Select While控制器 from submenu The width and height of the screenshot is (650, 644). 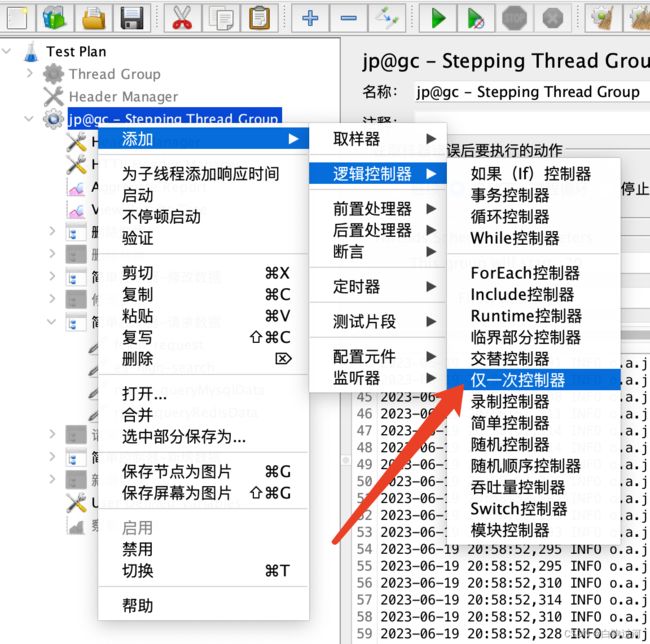click(534, 238)
